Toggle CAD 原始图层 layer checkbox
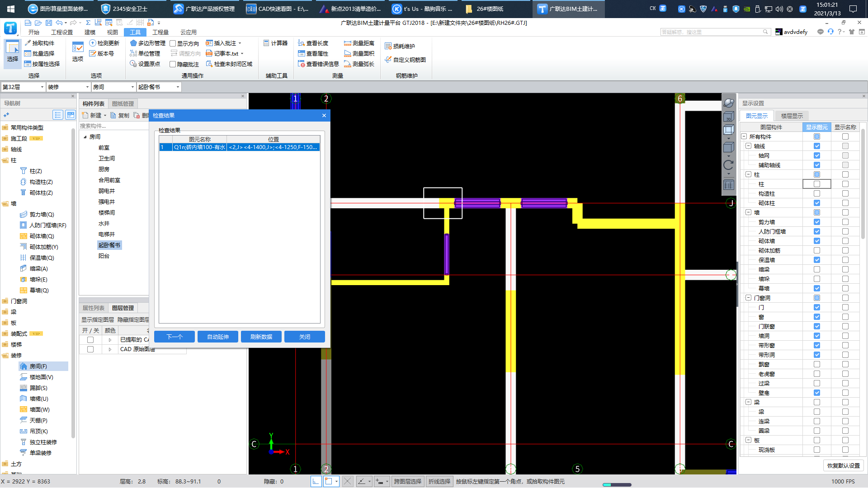Image resolution: width=868 pixels, height=488 pixels. tap(90, 349)
